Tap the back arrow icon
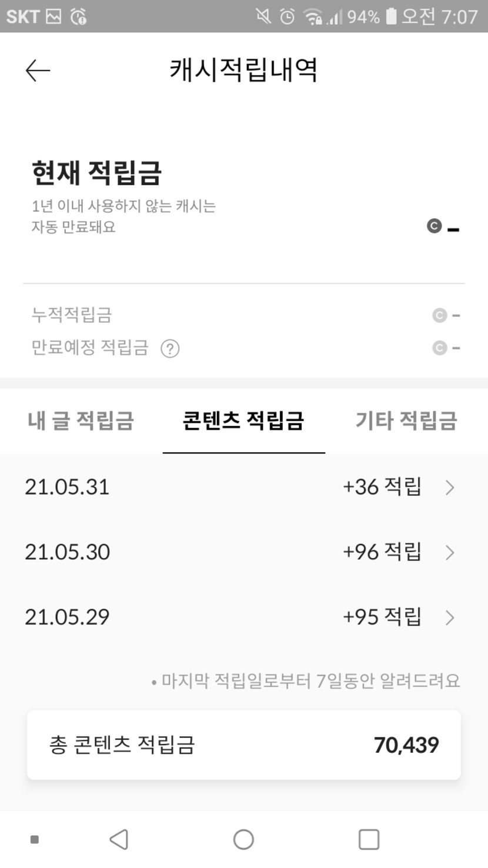 pyautogui.click(x=38, y=71)
